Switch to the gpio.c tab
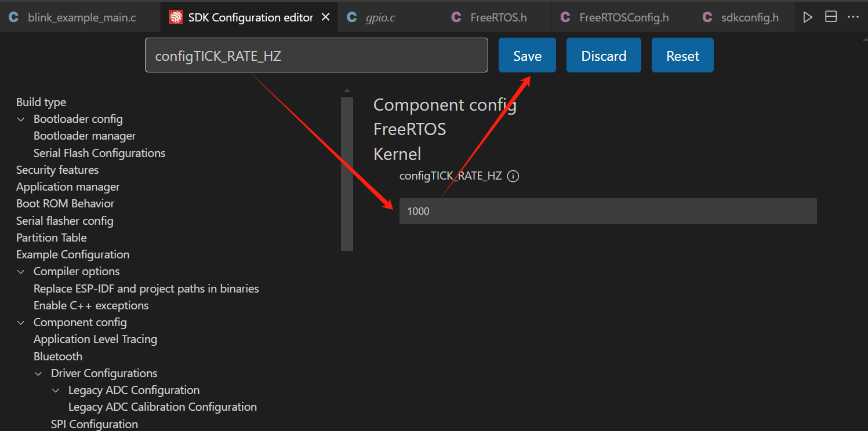This screenshot has width=868, height=431. 380,17
